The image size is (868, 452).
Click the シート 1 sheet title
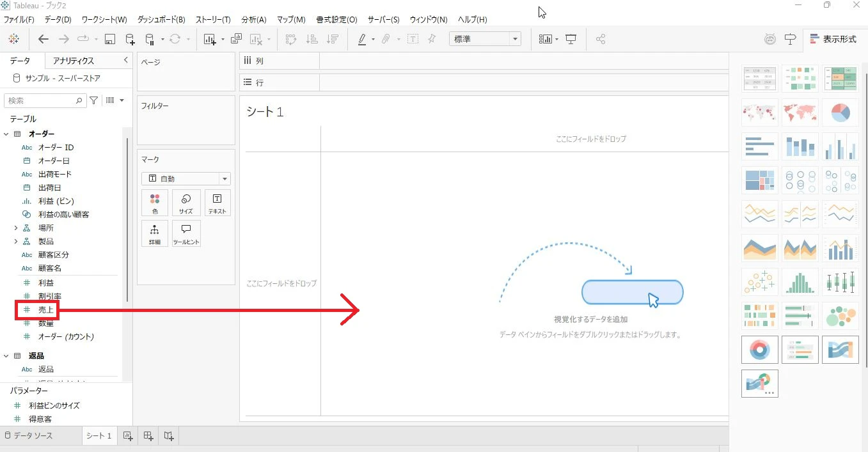pos(265,112)
